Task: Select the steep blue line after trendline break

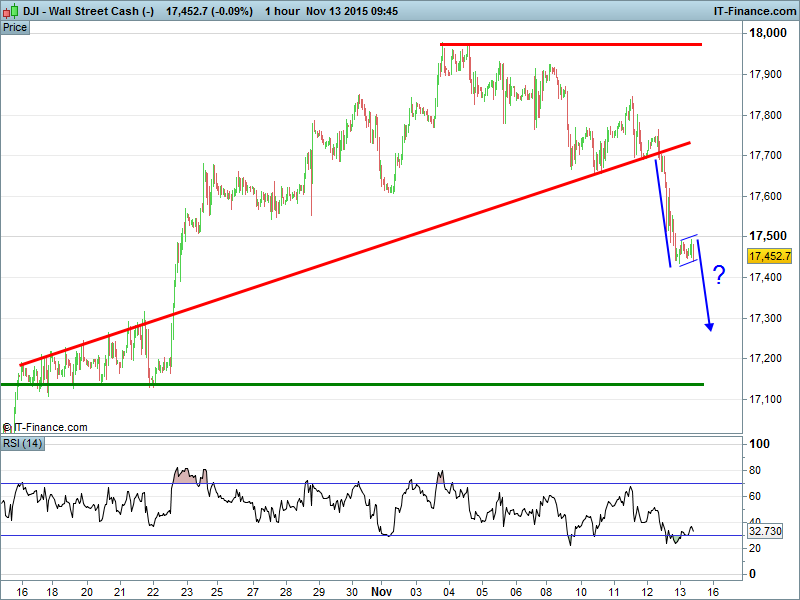Action: point(663,212)
